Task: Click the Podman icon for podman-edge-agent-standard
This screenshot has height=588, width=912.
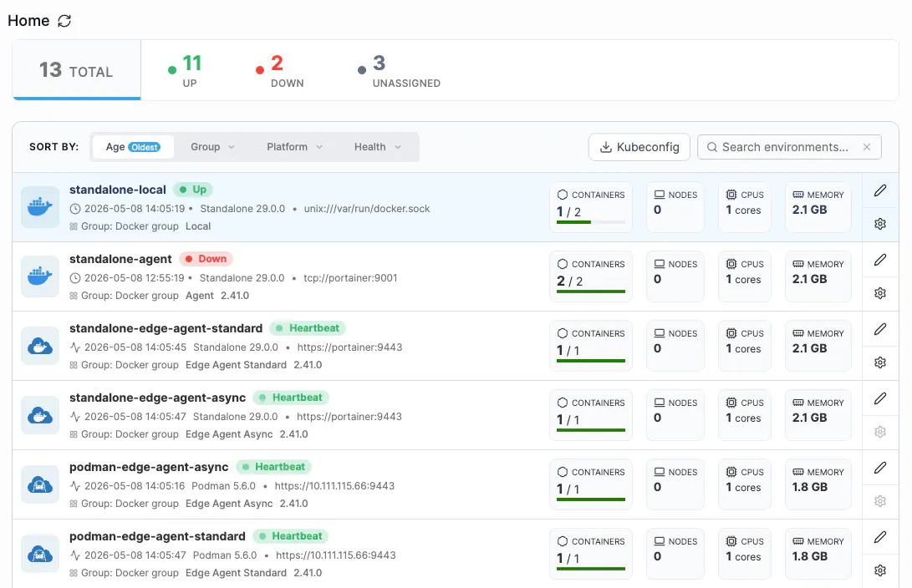Action: click(x=40, y=554)
